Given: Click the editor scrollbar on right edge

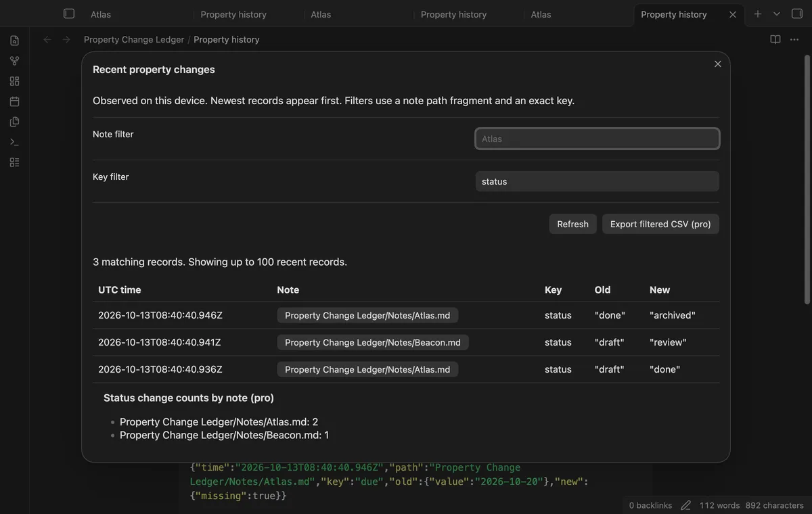Looking at the screenshot, I should pyautogui.click(x=808, y=179).
